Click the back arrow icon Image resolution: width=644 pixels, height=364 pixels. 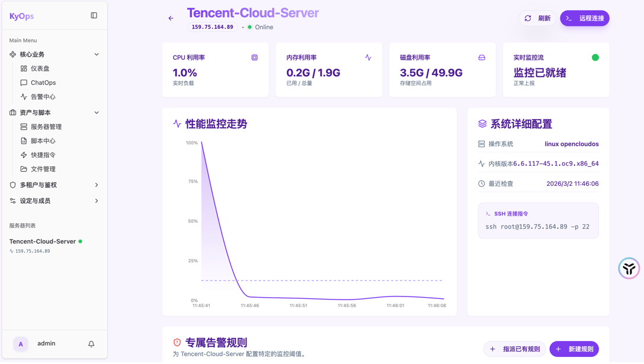click(171, 18)
